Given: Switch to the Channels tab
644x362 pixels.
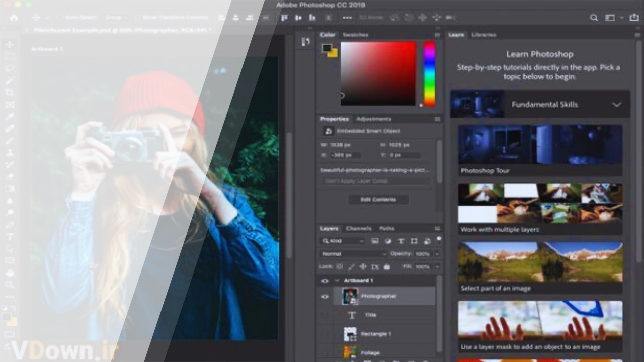Looking at the screenshot, I should coord(358,228).
